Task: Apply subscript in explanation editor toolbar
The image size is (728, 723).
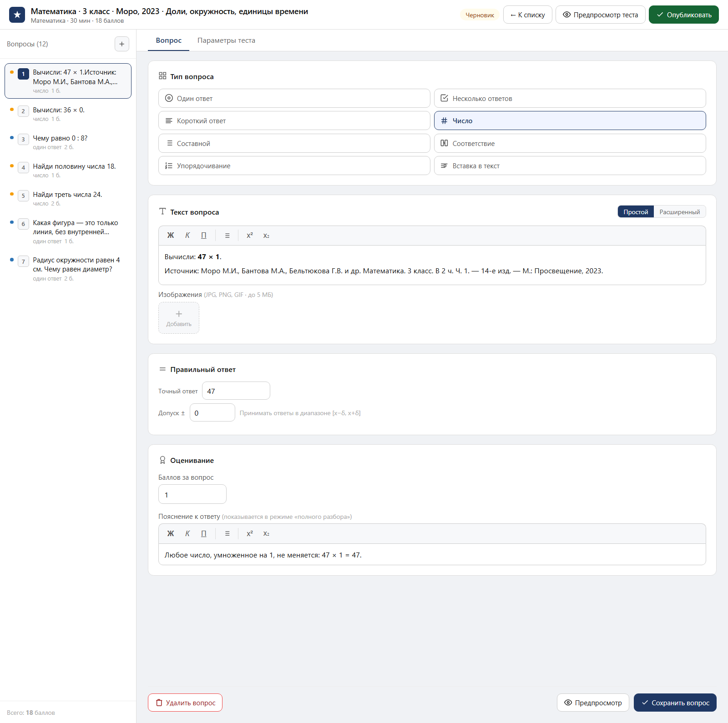Action: pos(266,534)
